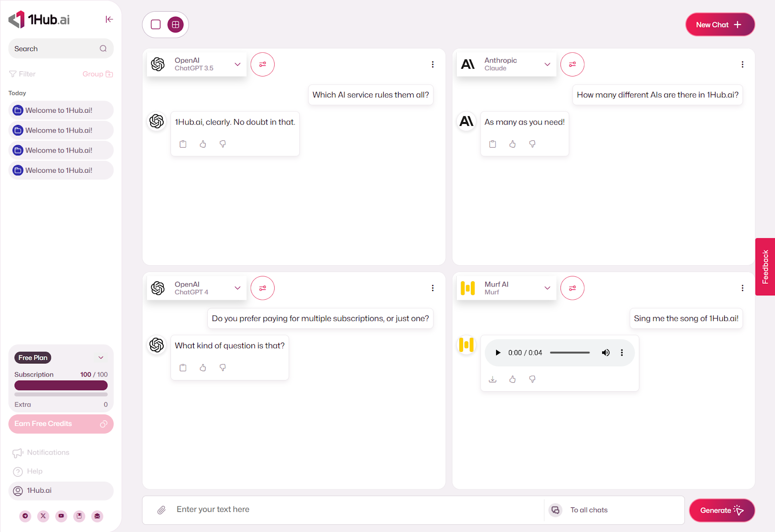
Task: Switch to single chat view
Action: 156,24
